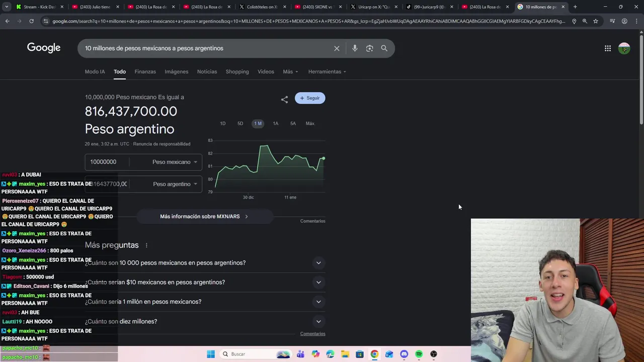
Task: Open Copilot from taskbar
Action: [x=315, y=354]
